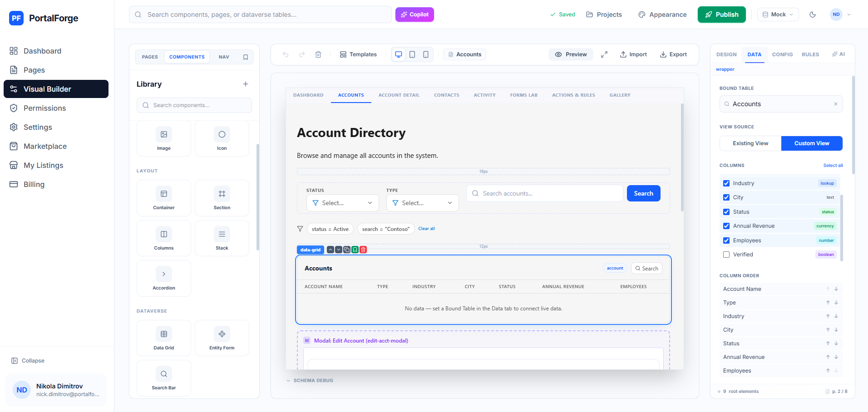Click the Clear all filters link
This screenshot has width=868, height=412.
pos(426,228)
